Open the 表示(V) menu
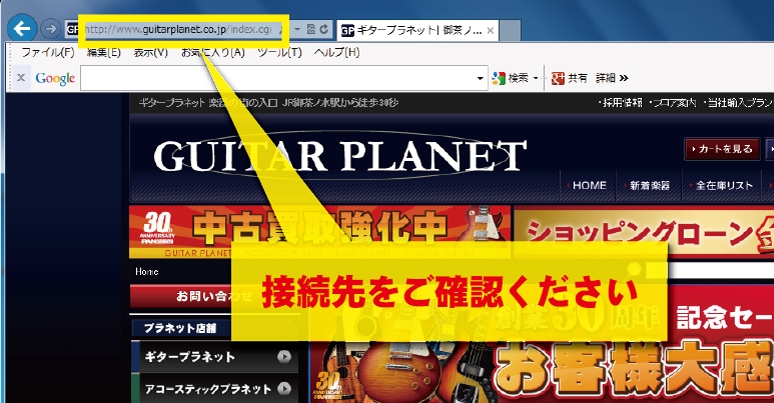This screenshot has width=774, height=403. (151, 52)
